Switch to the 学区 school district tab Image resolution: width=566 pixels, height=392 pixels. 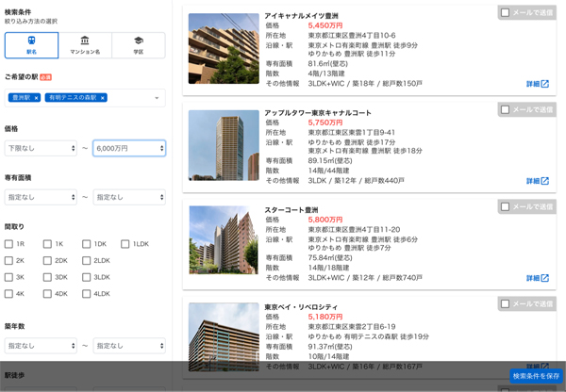(x=138, y=45)
